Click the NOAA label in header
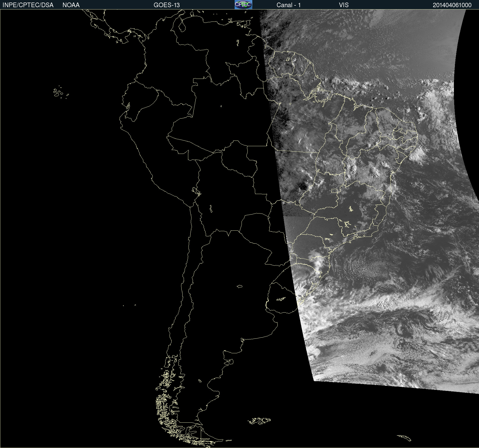Screen dimensions: 479x448 point(71,5)
